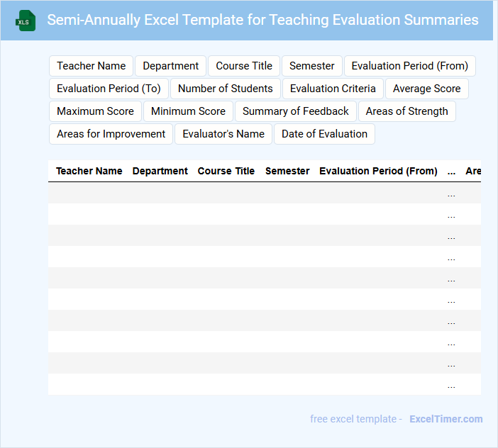Pick the Evaluation Criteria tag
The image size is (498, 448).
point(333,89)
